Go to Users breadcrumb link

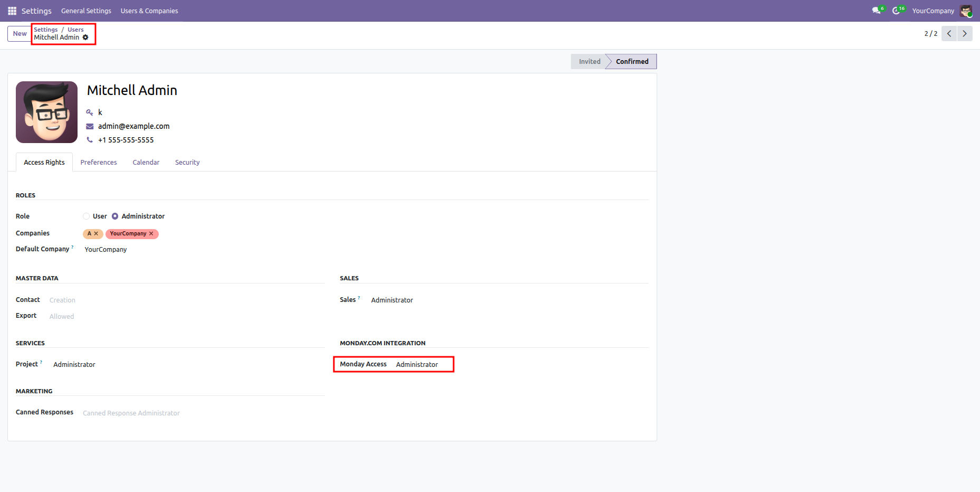tap(75, 30)
